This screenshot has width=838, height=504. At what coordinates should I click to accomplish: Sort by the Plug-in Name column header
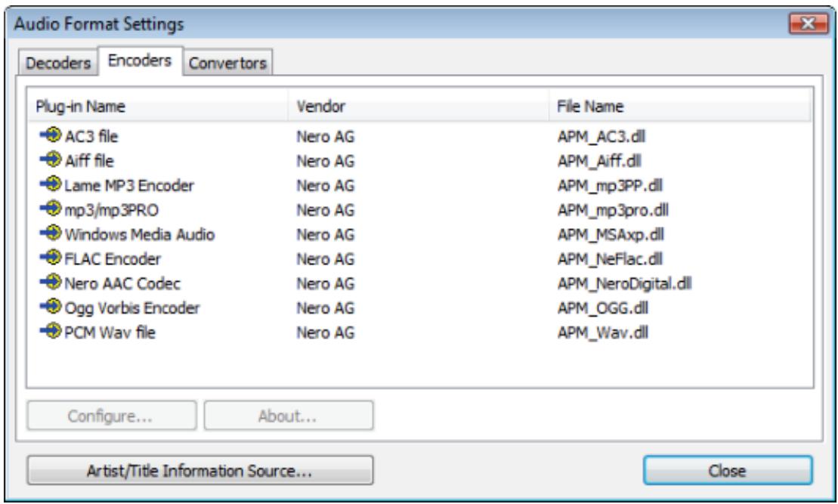coord(158,107)
